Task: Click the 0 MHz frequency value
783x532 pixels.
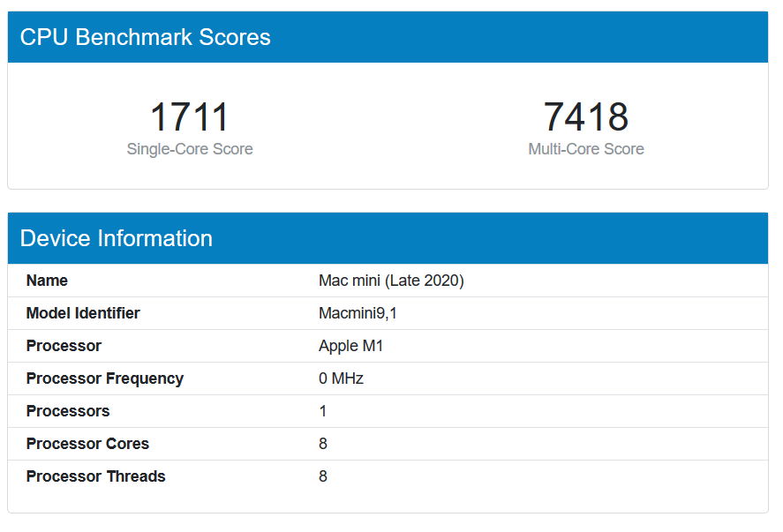Action: point(339,378)
